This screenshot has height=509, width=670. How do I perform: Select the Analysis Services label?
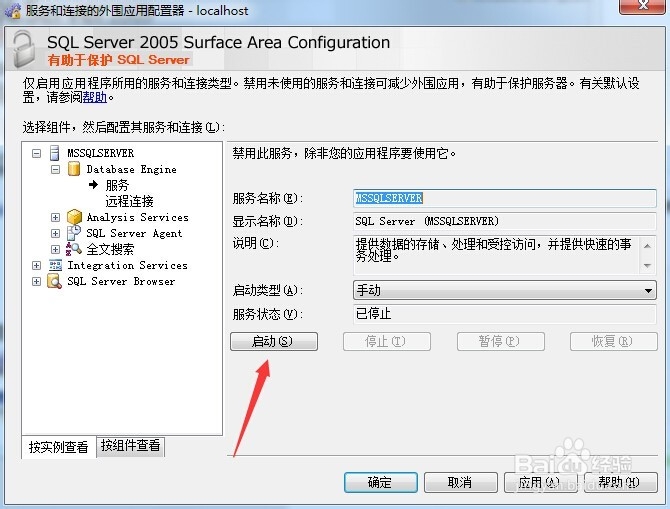138,217
